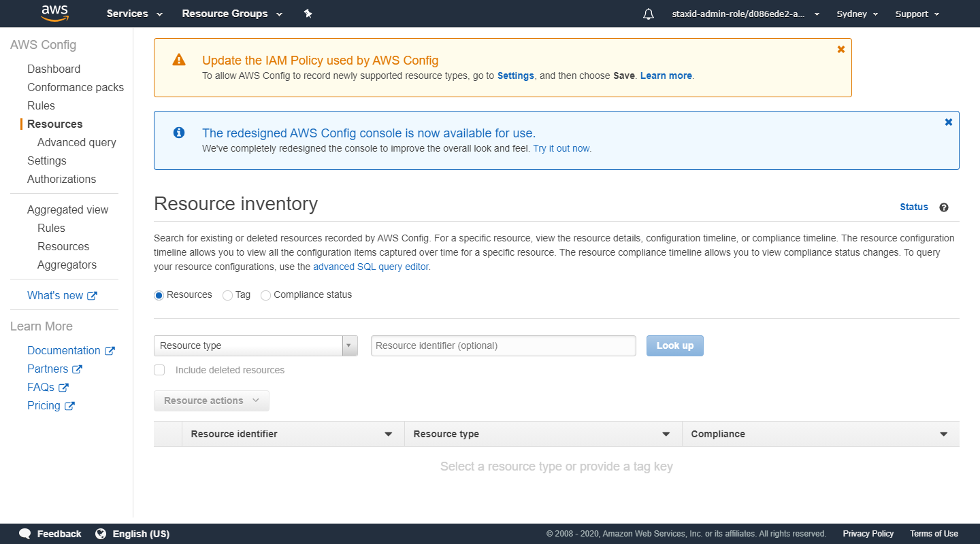Open Conformance packs in sidebar
Screen dimensions: 980x544
(x=76, y=87)
